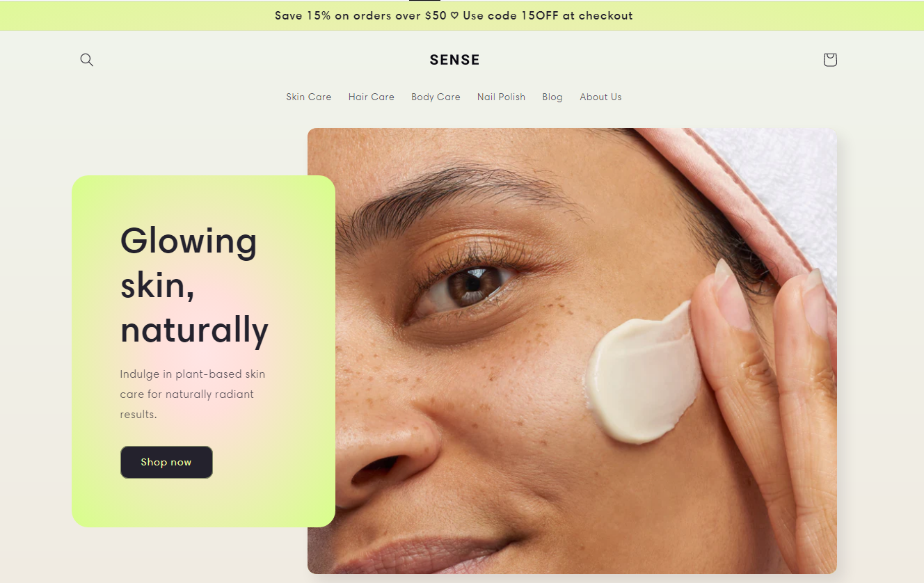Open the shopping cart icon
The image size is (924, 583).
coord(829,60)
